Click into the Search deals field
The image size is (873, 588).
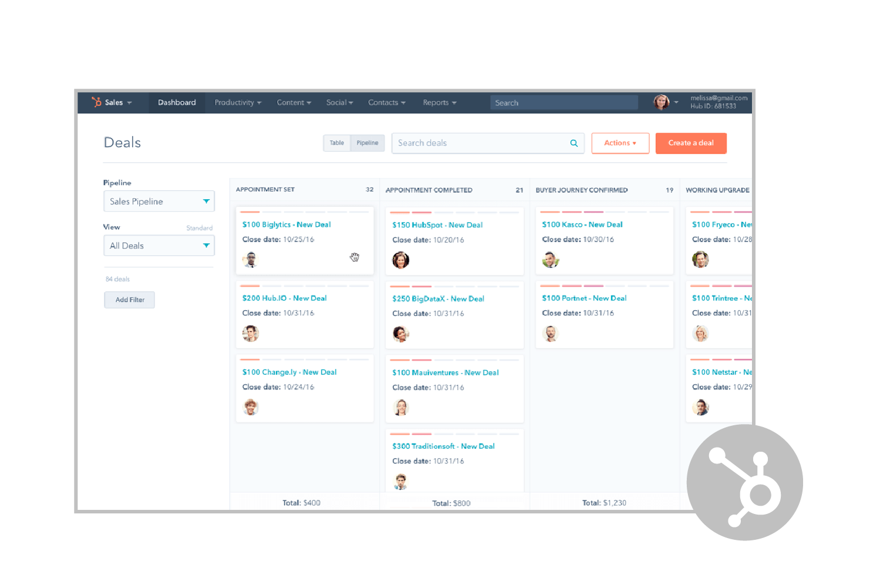tap(479, 143)
